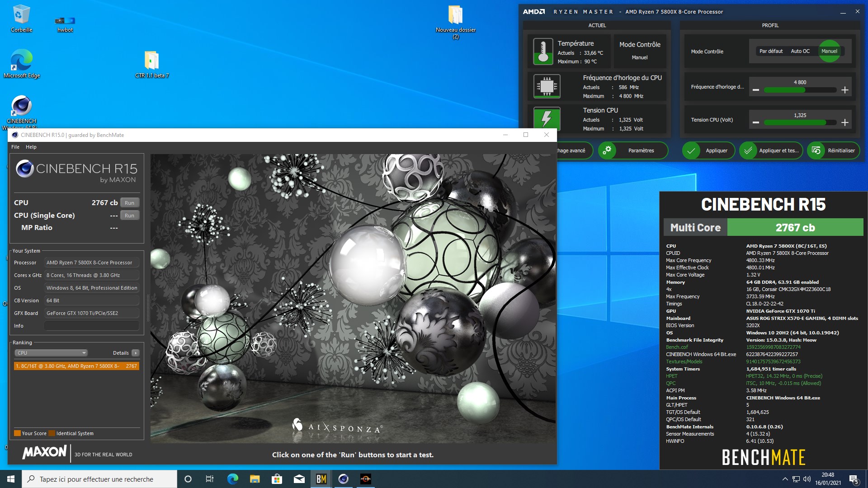Select Manuel control mode
This screenshot has width=868, height=488.
[x=829, y=51]
